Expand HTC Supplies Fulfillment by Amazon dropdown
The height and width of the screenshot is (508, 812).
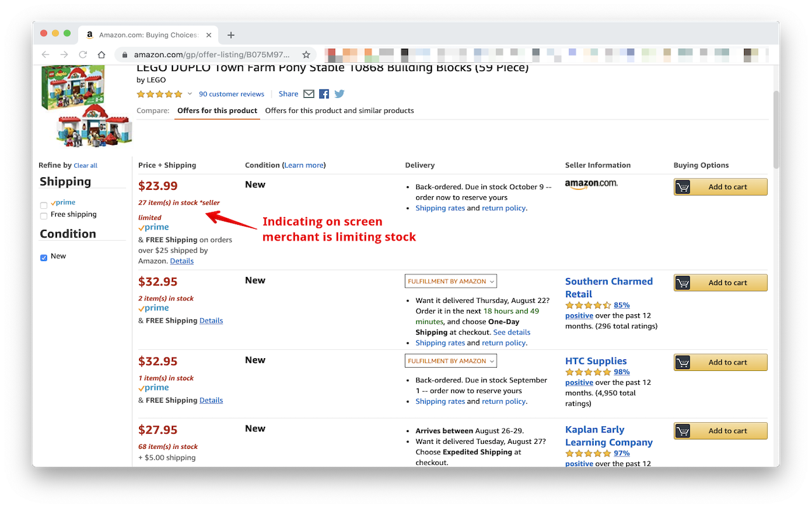pyautogui.click(x=451, y=361)
